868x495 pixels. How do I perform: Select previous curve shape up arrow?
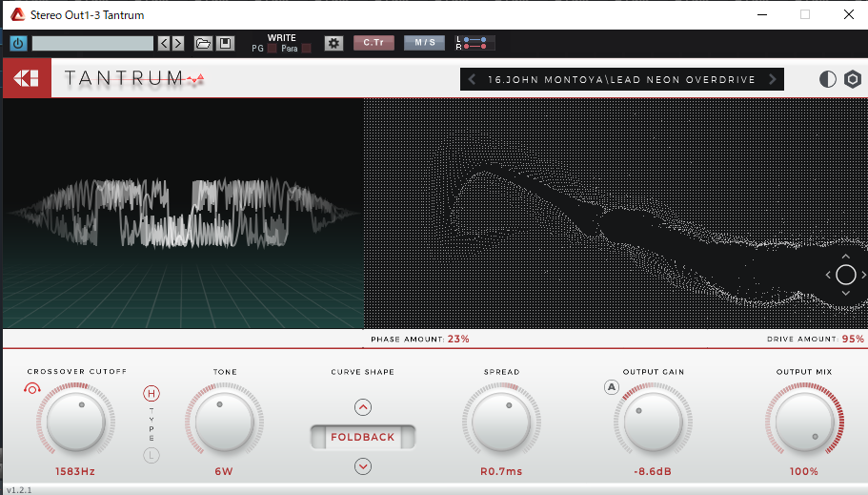[x=363, y=407]
